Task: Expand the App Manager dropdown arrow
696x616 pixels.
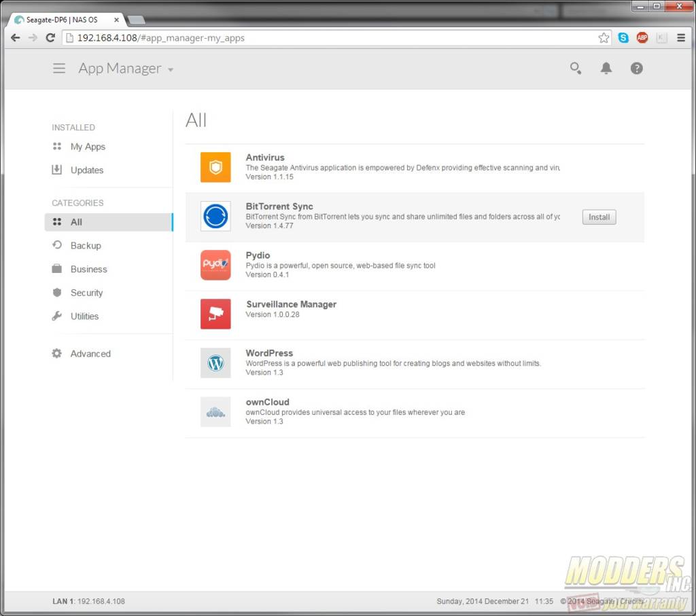Action: coord(171,70)
